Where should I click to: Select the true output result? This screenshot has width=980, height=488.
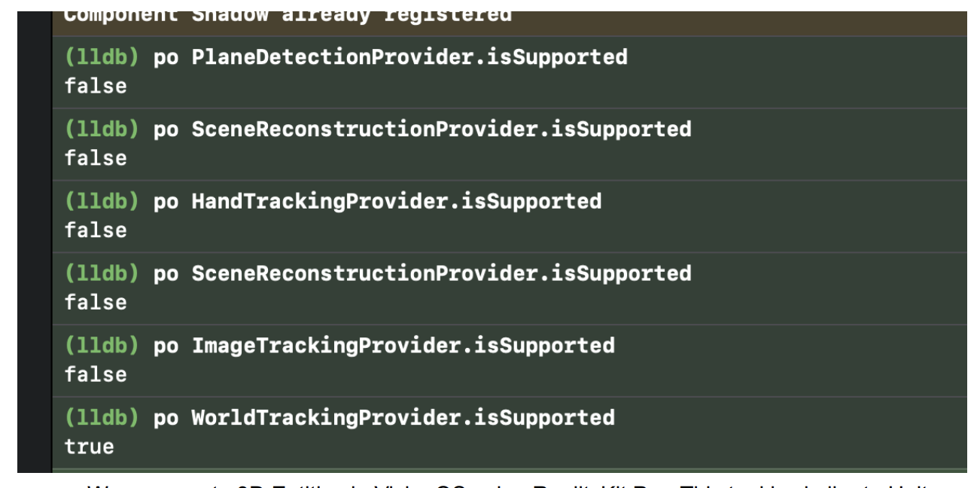(89, 447)
